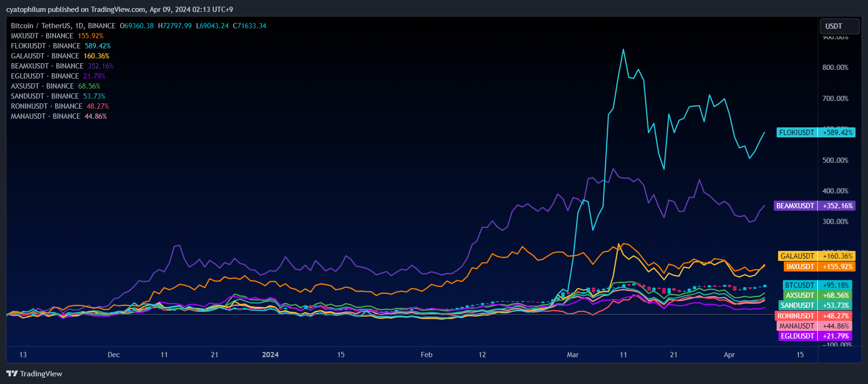This screenshot has width=868, height=384.
Task: Click the Feb label on time axis
Action: (x=426, y=355)
